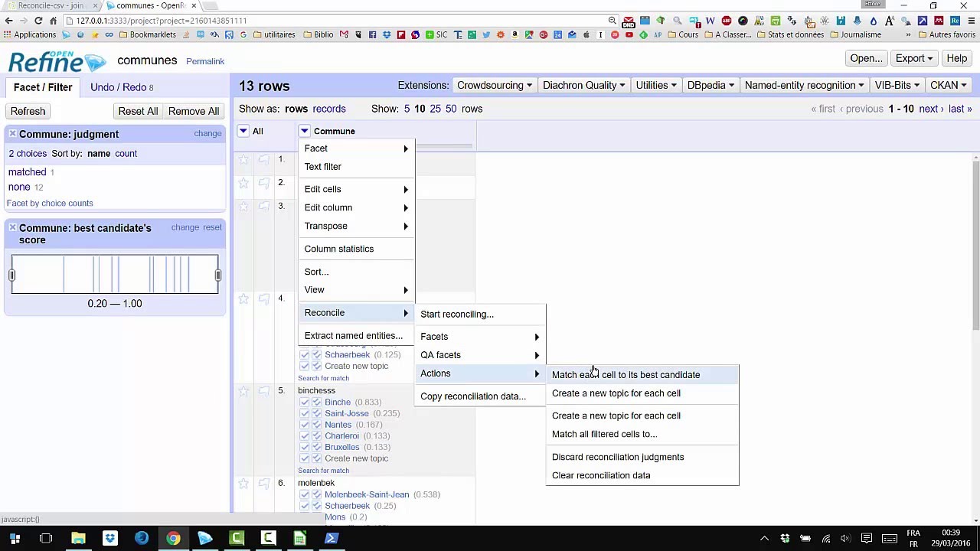Reload the browser page
The image size is (980, 551).
(39, 21)
